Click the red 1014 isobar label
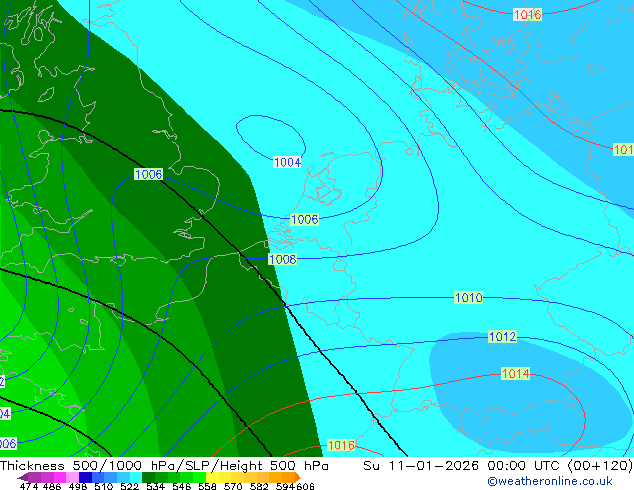The height and width of the screenshot is (490, 634). 515,373
